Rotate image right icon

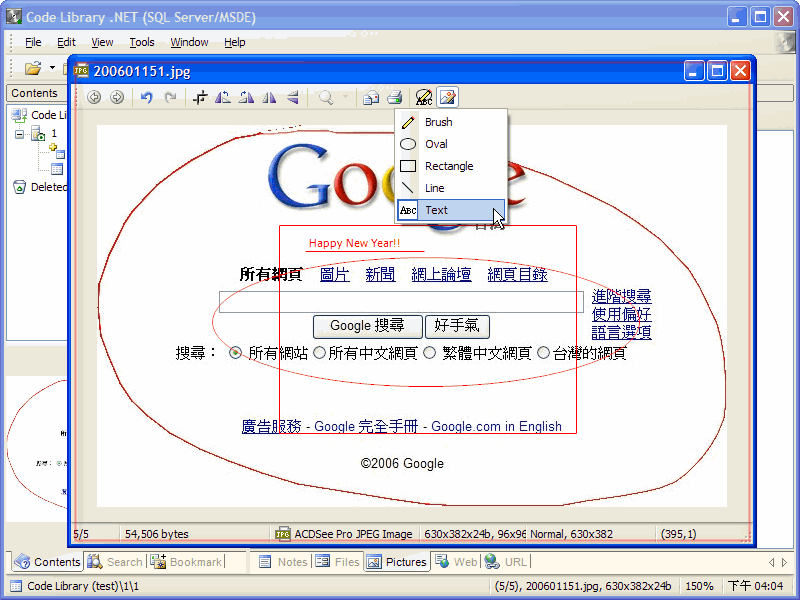click(246, 97)
